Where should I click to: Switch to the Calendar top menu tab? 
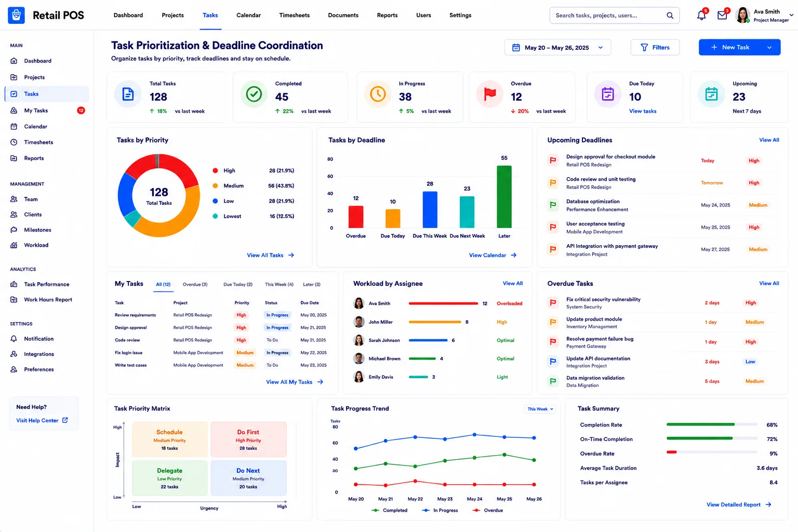[x=248, y=15]
